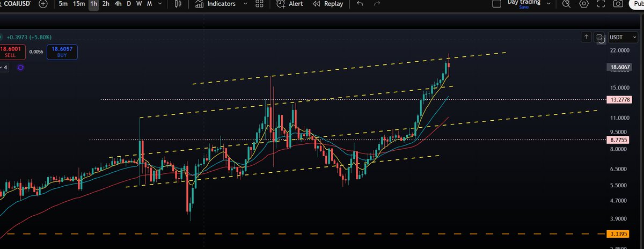The image size is (644, 249).
Task: Open the candlestick chart type selector
Action: click(x=179, y=4)
